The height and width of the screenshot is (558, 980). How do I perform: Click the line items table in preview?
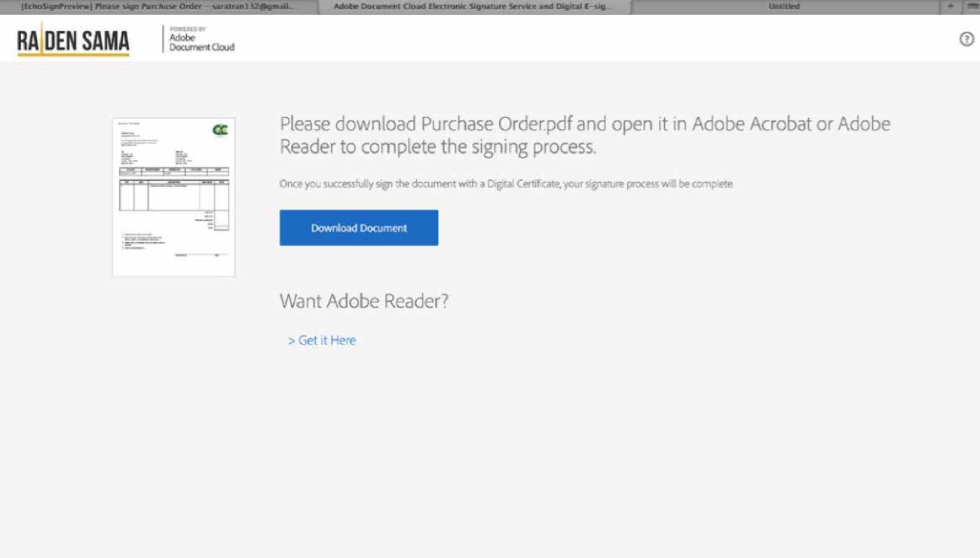173,196
